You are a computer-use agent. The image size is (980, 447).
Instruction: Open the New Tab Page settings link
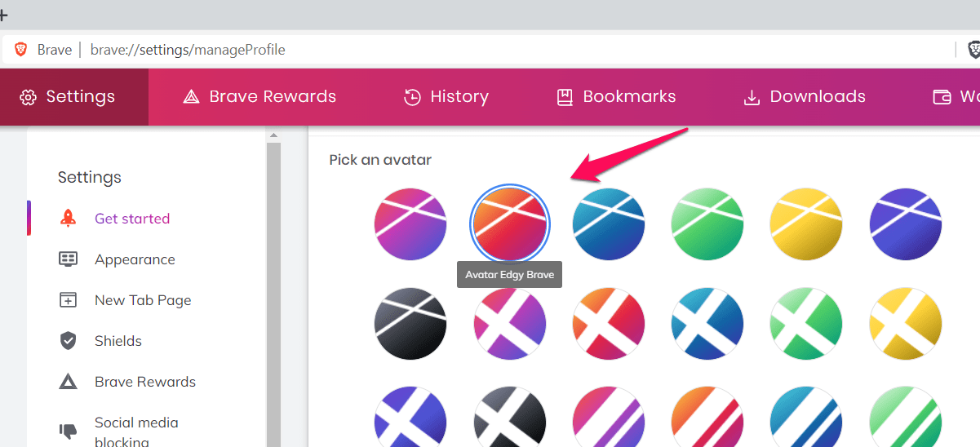[x=143, y=300]
